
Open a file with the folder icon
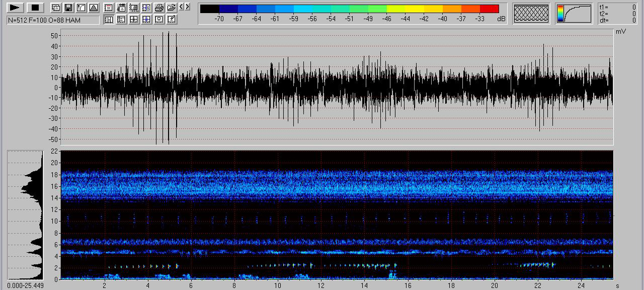pos(171,8)
